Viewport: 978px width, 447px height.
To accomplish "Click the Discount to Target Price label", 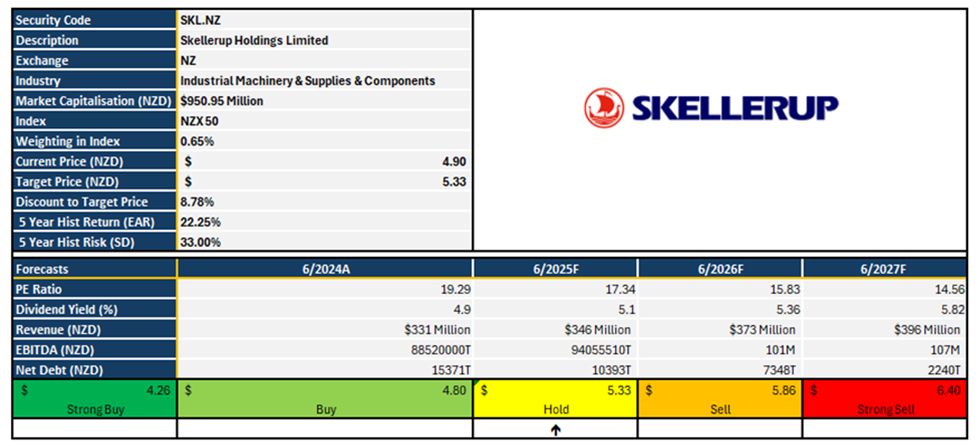I will click(94, 202).
